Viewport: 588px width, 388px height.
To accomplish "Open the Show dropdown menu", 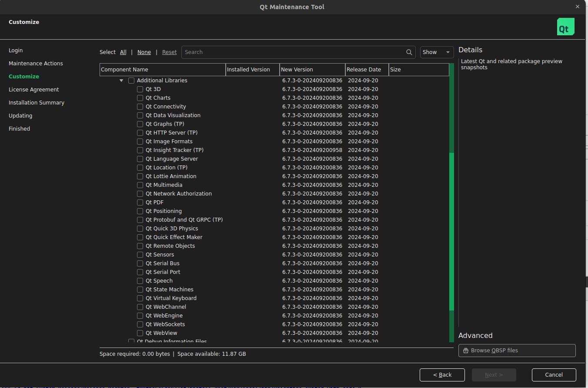I will (437, 52).
